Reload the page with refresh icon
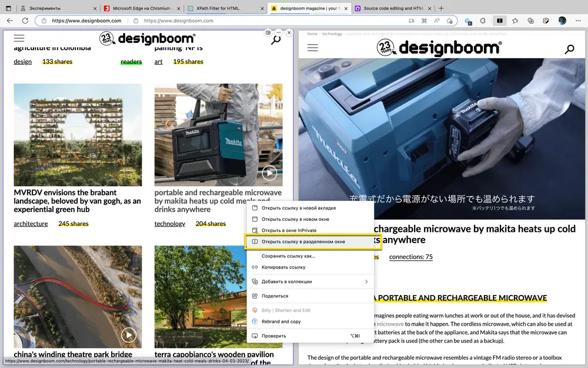588x368 pixels. pyautogui.click(x=25, y=21)
